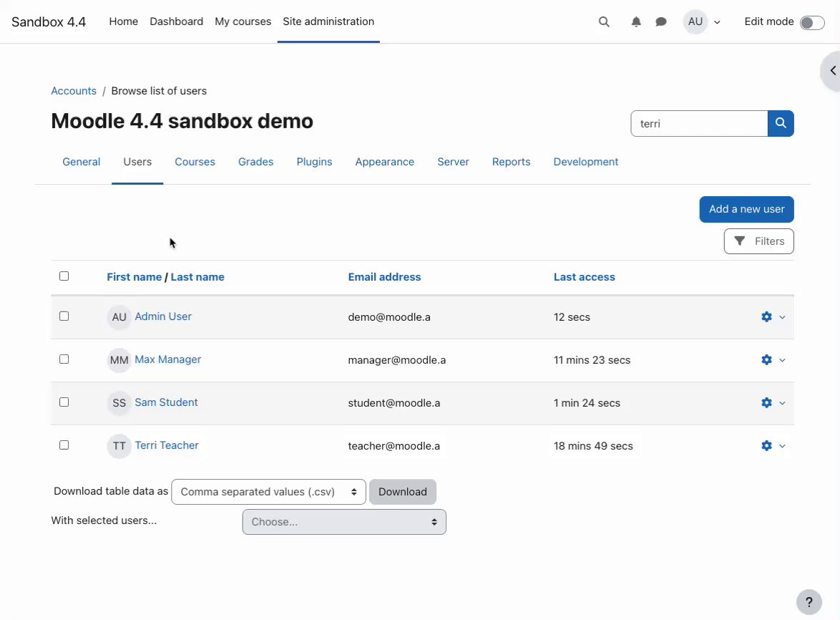The width and height of the screenshot is (840, 620).
Task: Expand the user menu chevron beside AU
Action: [x=718, y=22]
